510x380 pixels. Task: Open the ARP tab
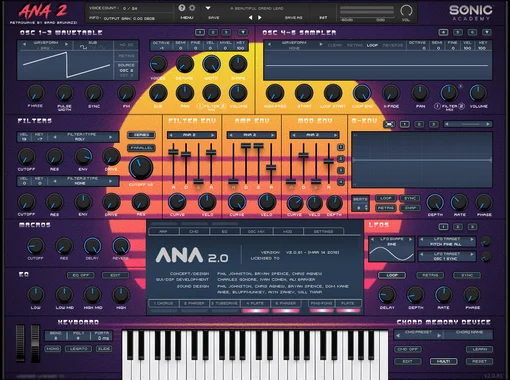163,231
